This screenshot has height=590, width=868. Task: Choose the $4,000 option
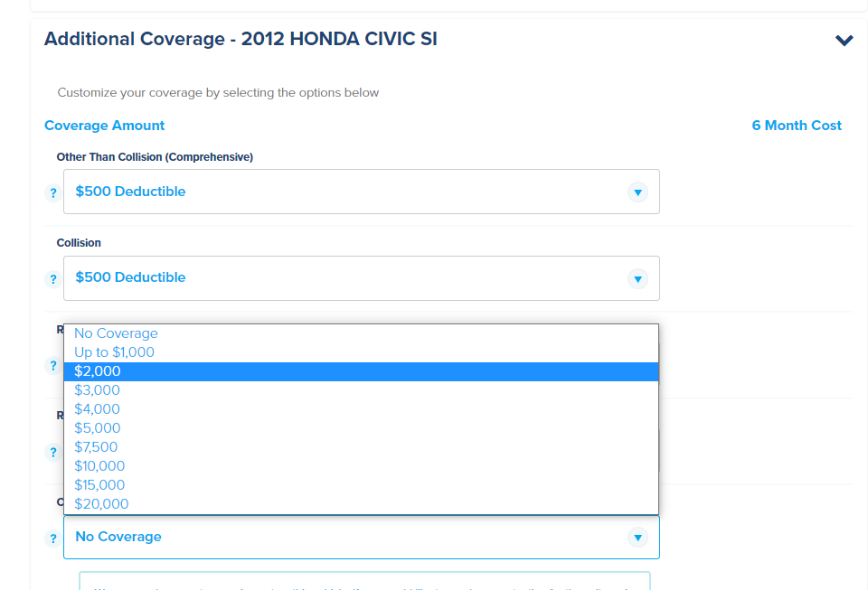[x=361, y=409]
